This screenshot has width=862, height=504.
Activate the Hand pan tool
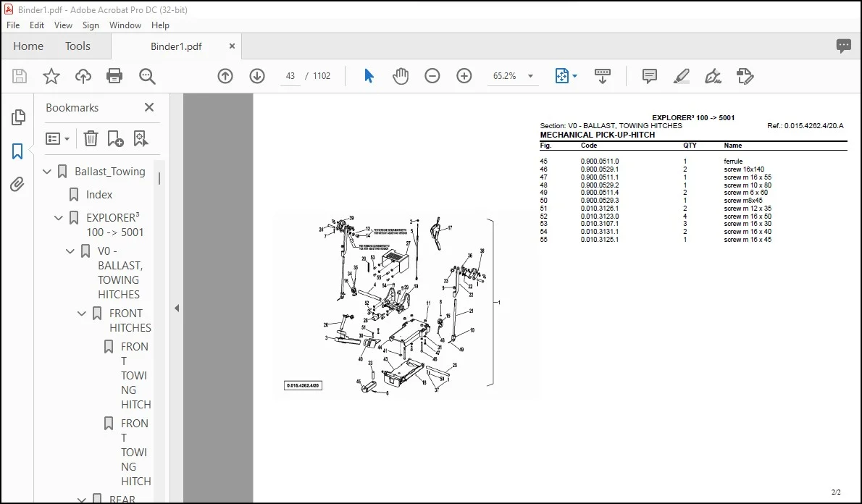pos(400,76)
